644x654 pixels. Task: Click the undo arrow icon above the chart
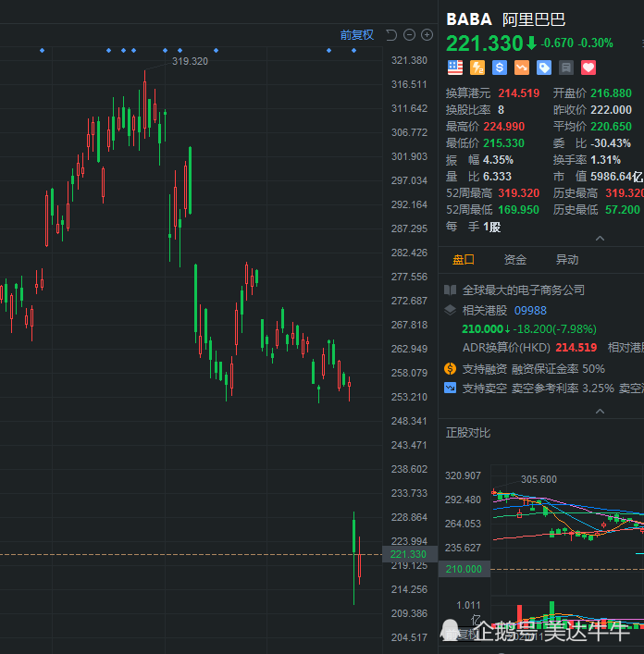click(x=391, y=35)
